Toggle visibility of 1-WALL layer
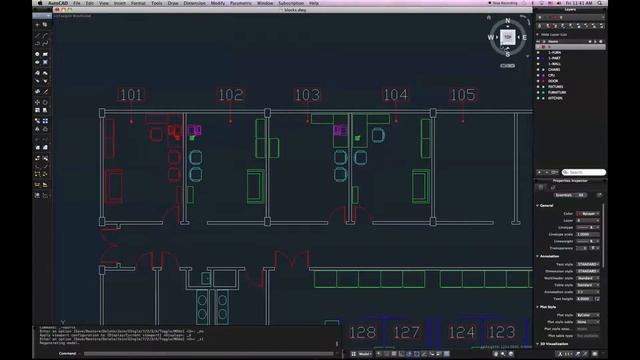The image size is (640, 360). tap(538, 64)
